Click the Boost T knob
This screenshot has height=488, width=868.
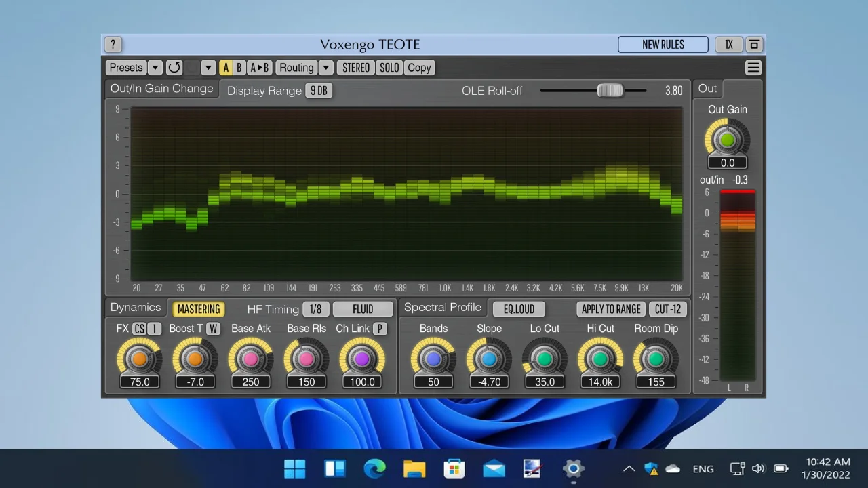coord(195,359)
